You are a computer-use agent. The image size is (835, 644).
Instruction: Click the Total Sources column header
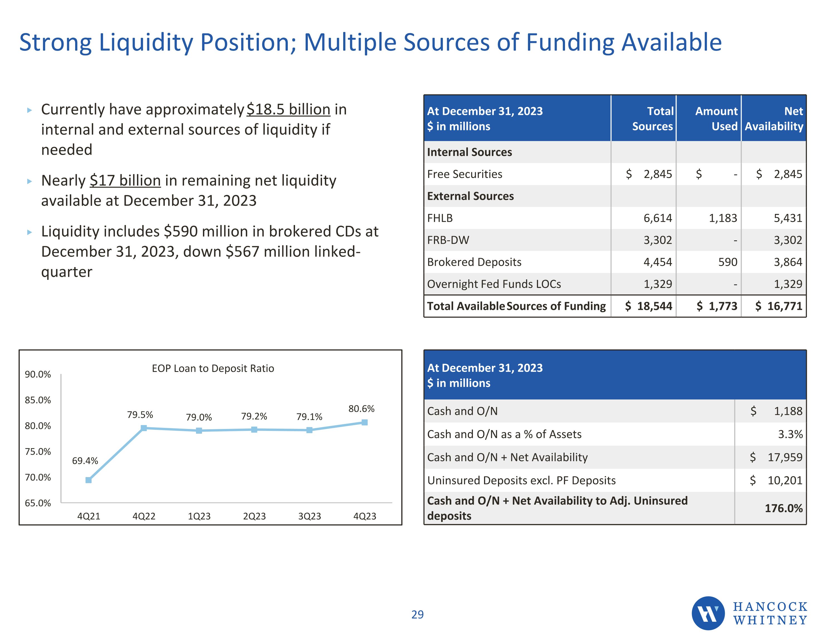point(652,119)
